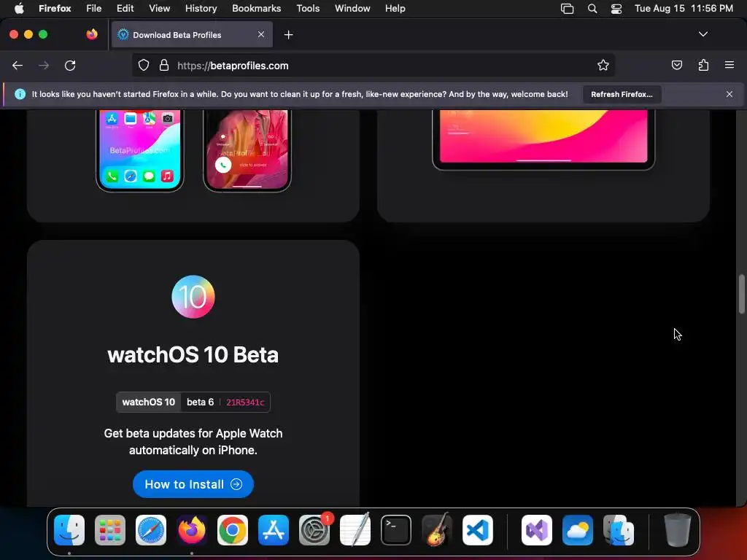The width and height of the screenshot is (747, 560).
Task: Click the forward navigation arrow
Action: coord(44,66)
